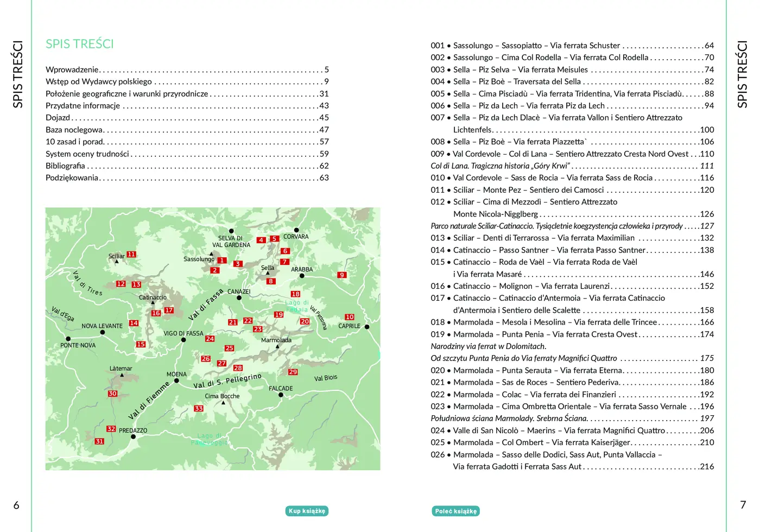This screenshot has height=532, width=760.
Task: Open entry 011 Sentiero dei Camosci
Action: 573,190
